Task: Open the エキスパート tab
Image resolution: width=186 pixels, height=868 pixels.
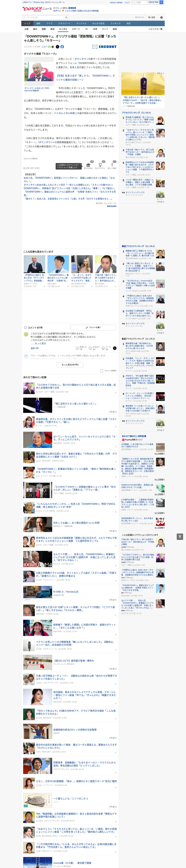Action: click(x=64, y=24)
